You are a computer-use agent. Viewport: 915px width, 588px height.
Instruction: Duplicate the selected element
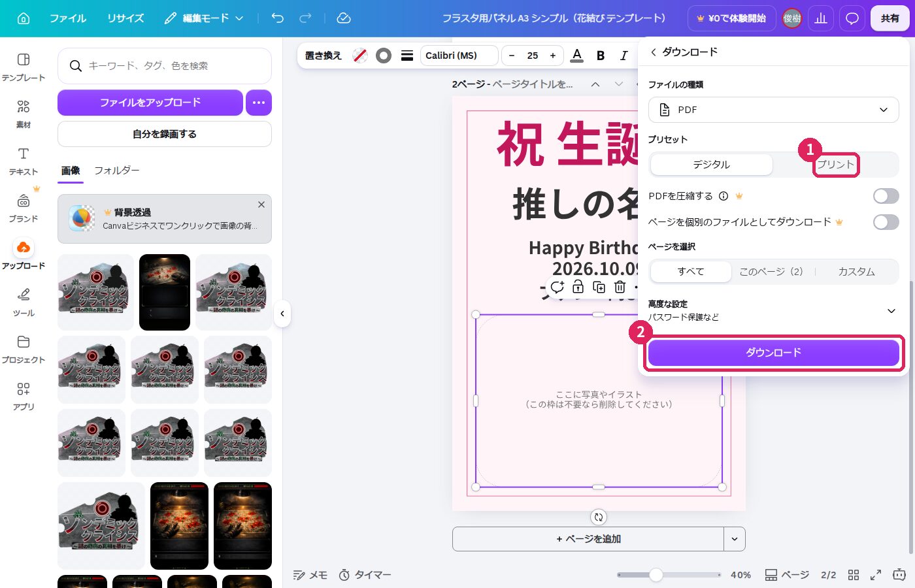(x=599, y=287)
